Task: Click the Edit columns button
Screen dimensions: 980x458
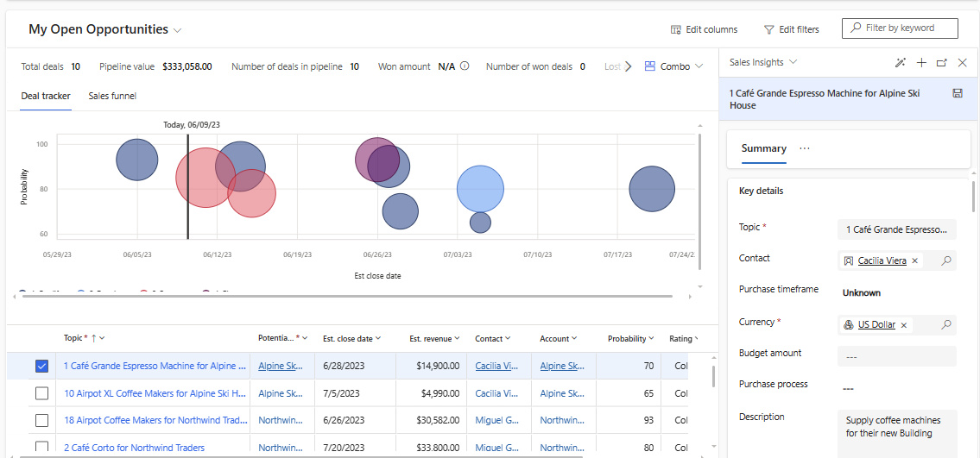Action: pyautogui.click(x=704, y=29)
